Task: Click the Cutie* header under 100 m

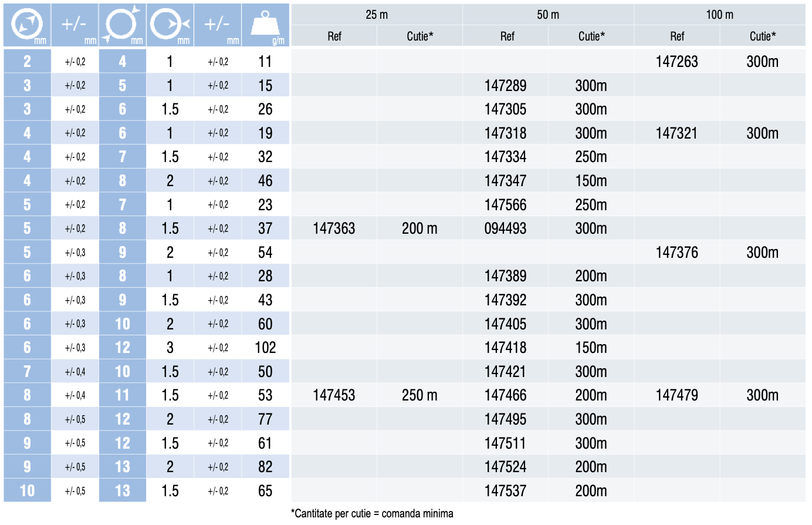Action: (x=763, y=36)
